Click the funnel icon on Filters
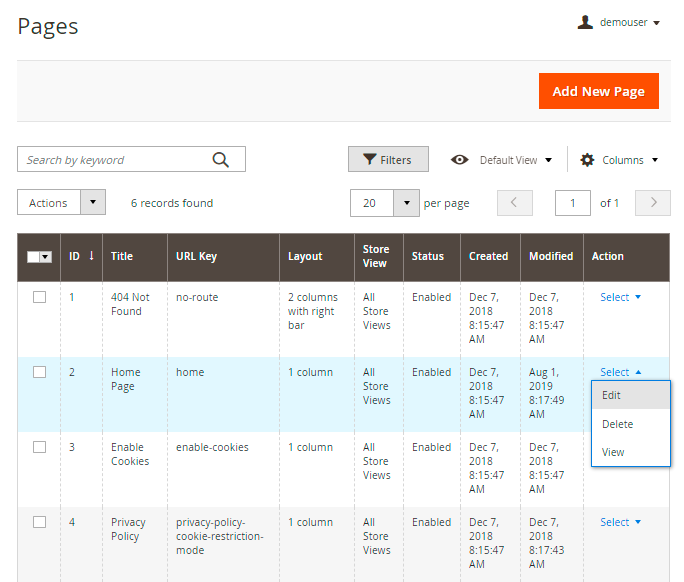Screen dimensions: 684x582 [369, 160]
